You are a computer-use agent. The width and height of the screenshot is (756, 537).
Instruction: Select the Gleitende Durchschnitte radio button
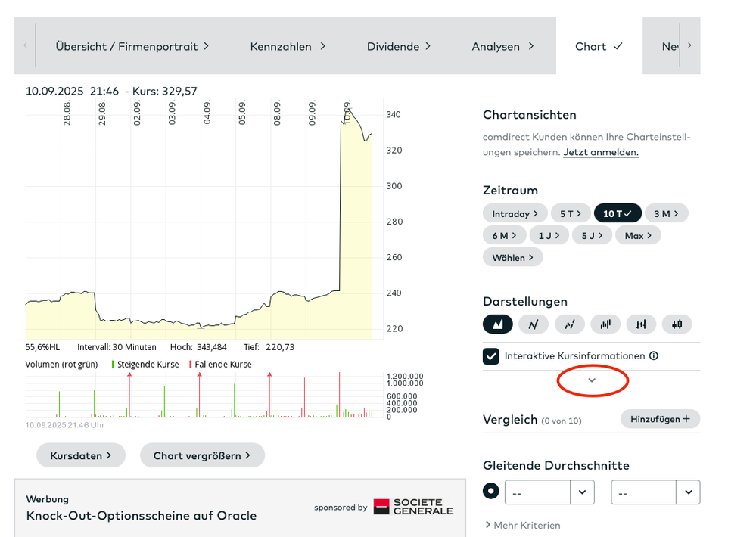(x=491, y=492)
